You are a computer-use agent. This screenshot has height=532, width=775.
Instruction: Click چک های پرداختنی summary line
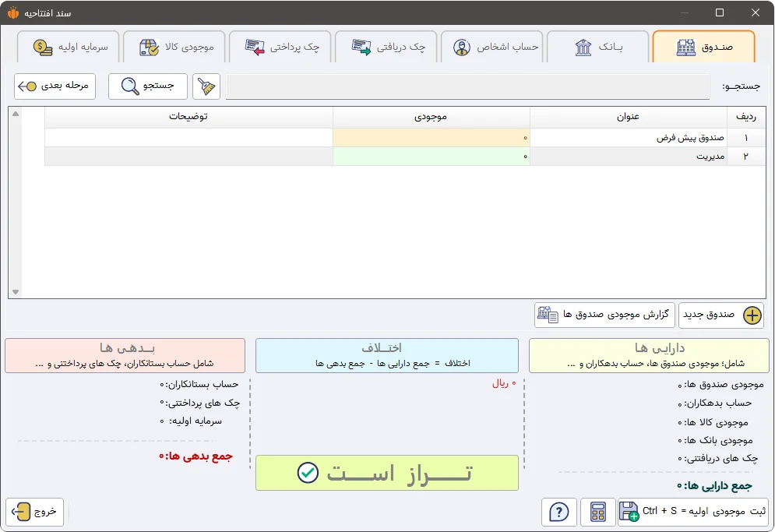pyautogui.click(x=199, y=403)
